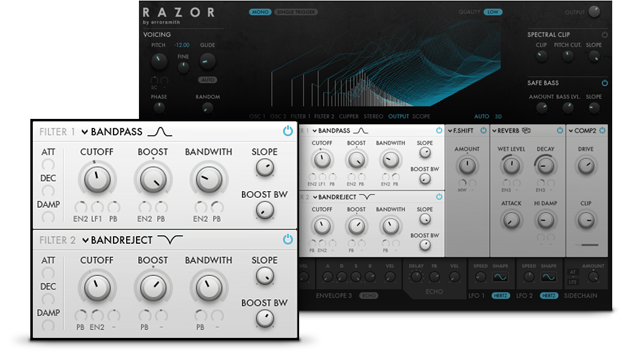
Task: Open F.SHIFT effect type dropdown
Action: pos(461,130)
